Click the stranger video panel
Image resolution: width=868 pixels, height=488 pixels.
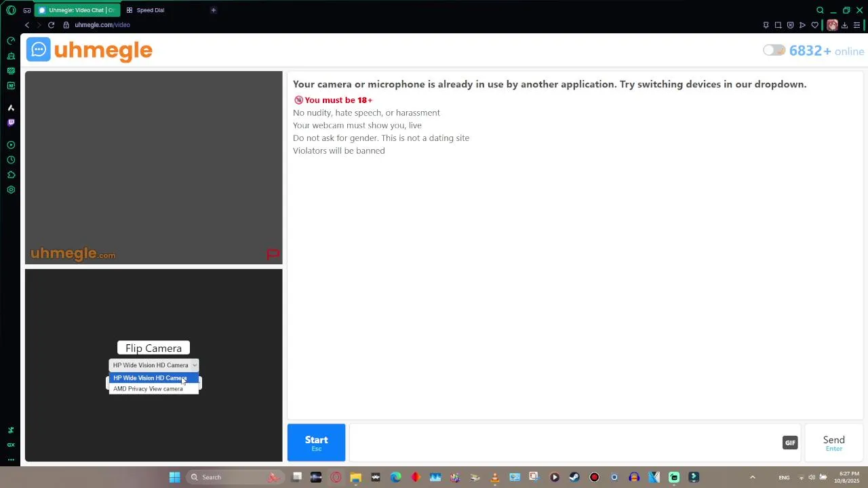click(154, 167)
